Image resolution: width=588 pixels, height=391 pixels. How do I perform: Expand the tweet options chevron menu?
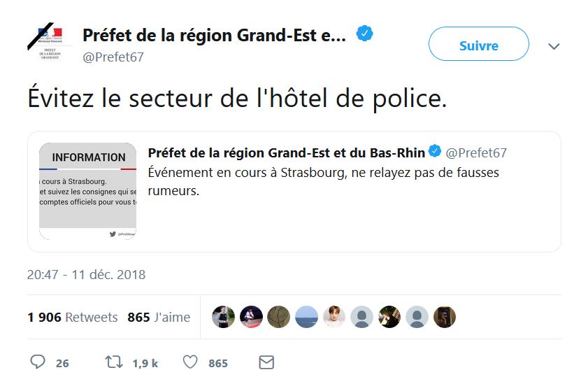point(554,46)
